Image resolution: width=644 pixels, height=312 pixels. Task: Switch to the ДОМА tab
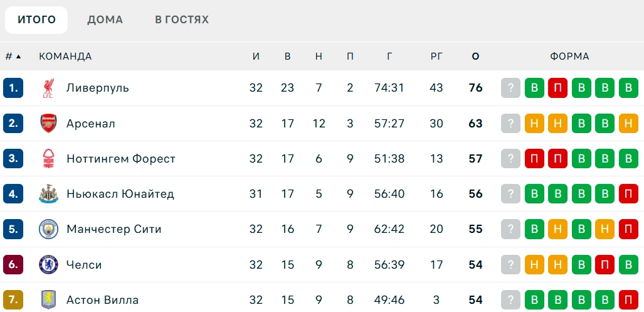pyautogui.click(x=105, y=19)
